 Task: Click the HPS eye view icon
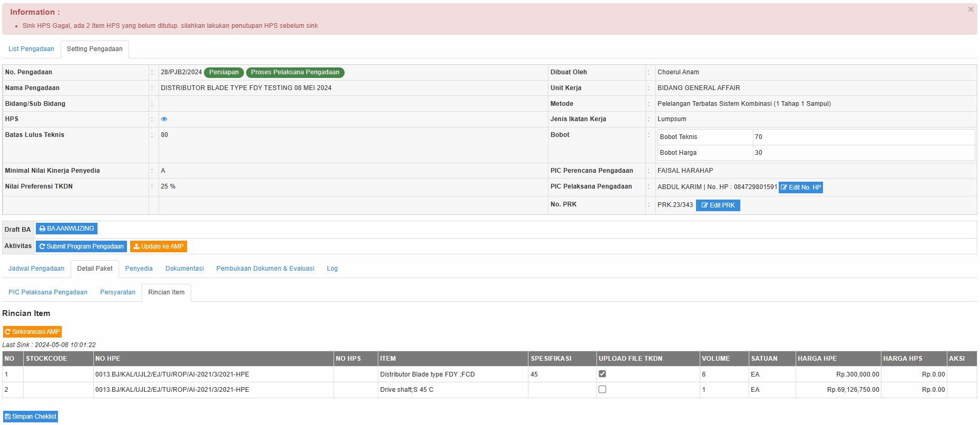164,119
